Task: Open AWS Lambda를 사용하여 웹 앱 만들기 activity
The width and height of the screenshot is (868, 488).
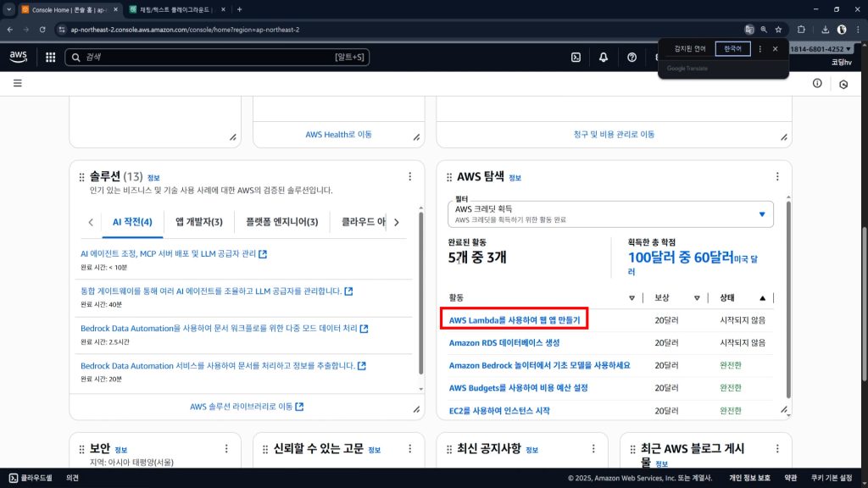Action: pyautogui.click(x=515, y=319)
